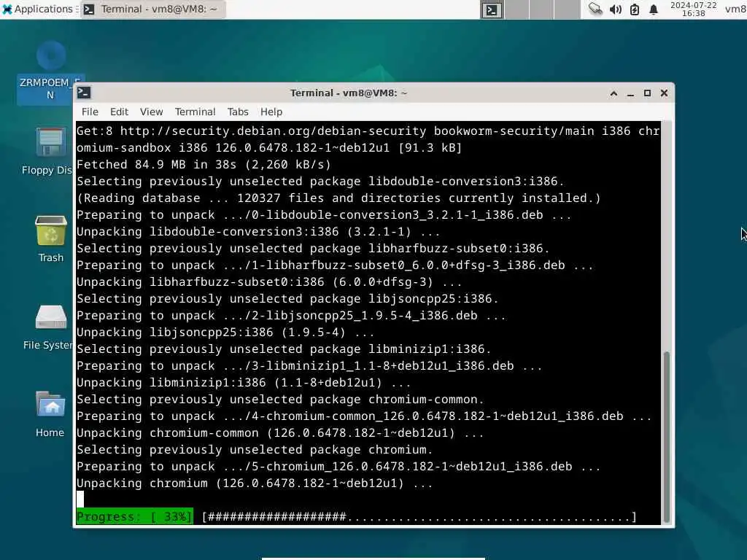Click the 'Reading database ... 120327 files' line
The height and width of the screenshot is (560, 747).
pyautogui.click(x=338, y=198)
